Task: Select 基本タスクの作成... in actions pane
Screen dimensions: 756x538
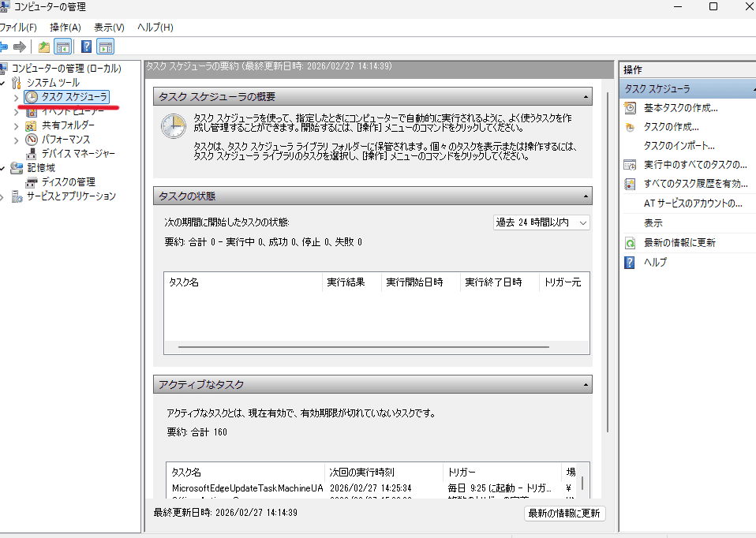Action: [x=681, y=108]
